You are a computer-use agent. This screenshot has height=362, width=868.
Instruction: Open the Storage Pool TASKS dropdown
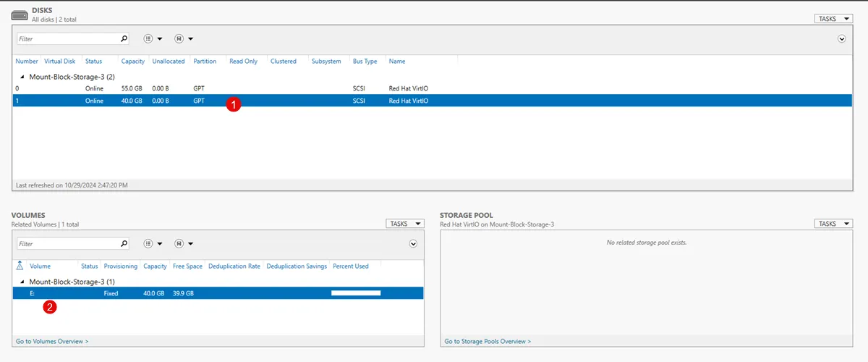834,224
